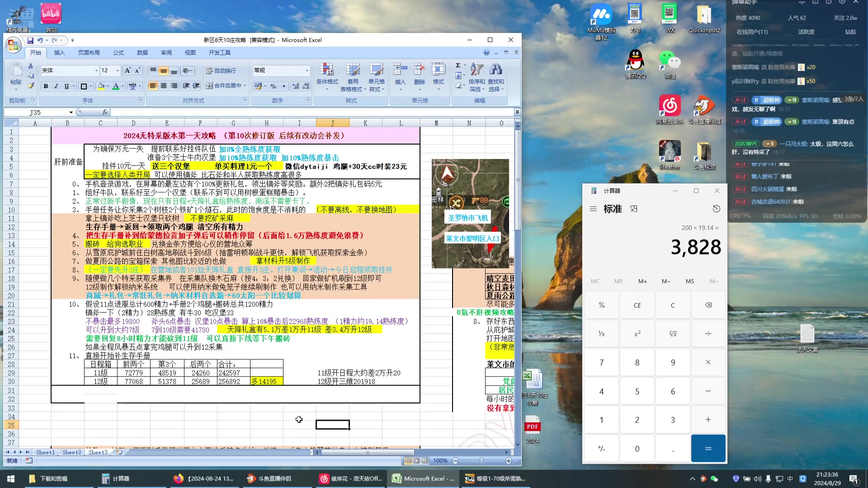
Task: Click the Excel name box J35
Action: [35, 112]
